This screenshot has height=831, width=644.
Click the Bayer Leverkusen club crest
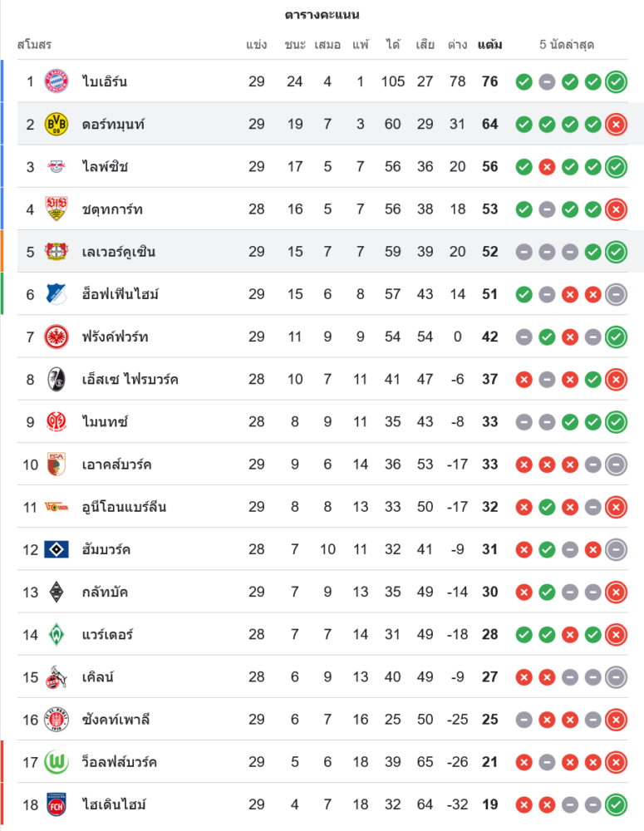(x=57, y=251)
